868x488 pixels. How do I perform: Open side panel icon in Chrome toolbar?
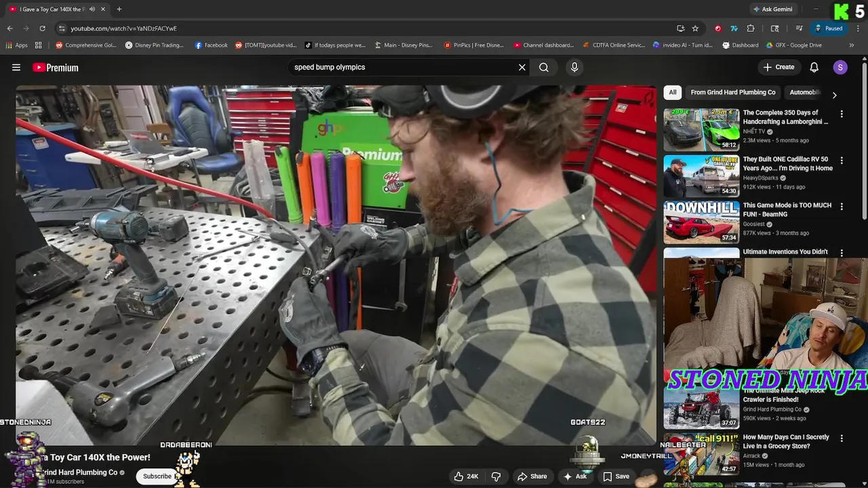coord(775,28)
